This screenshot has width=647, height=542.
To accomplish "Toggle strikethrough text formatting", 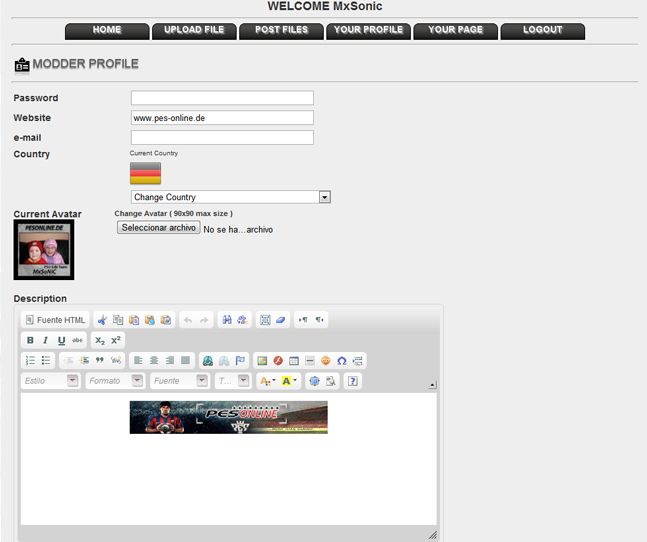I will coord(77,341).
